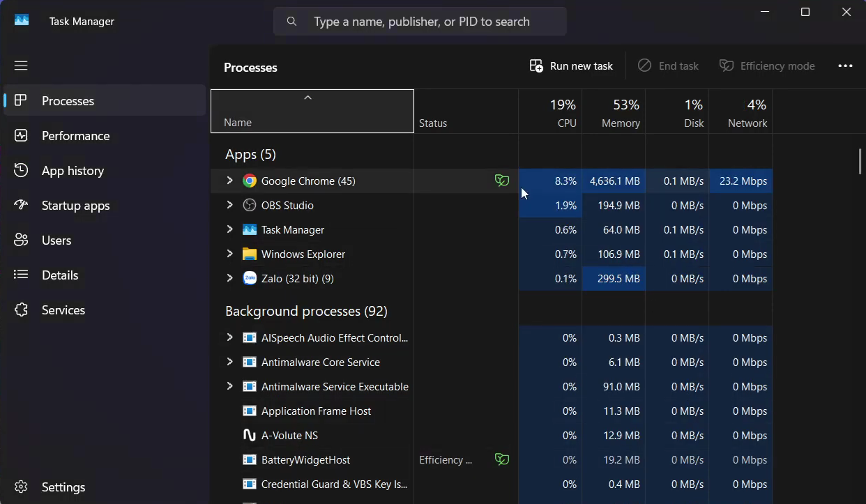Select Chrome's 23.2 Mbps network cell
Screen dimensions: 866x504
pos(740,181)
